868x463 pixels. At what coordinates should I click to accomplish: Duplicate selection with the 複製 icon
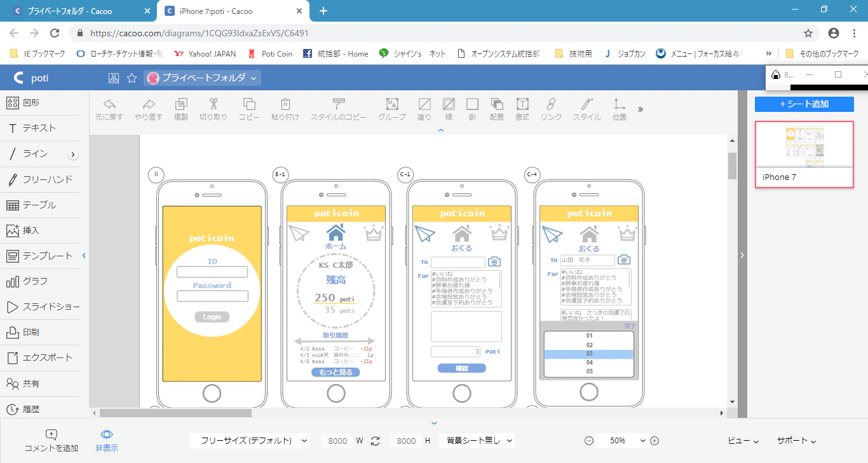(181, 109)
